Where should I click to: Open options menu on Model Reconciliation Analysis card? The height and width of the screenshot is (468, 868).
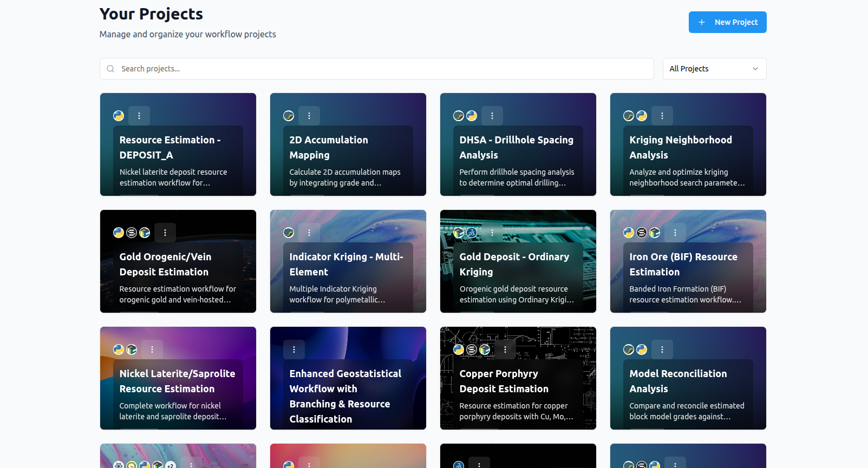click(x=662, y=350)
